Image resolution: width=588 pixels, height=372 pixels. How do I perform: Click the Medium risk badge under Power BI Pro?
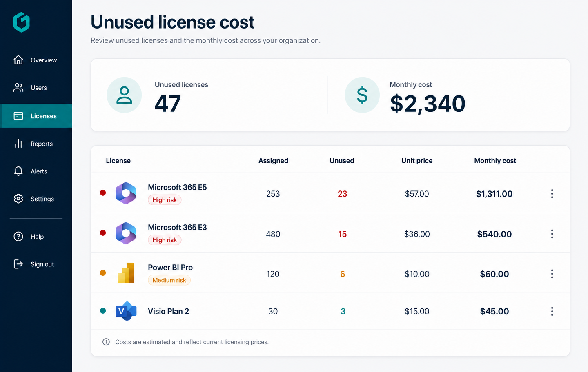(x=169, y=280)
